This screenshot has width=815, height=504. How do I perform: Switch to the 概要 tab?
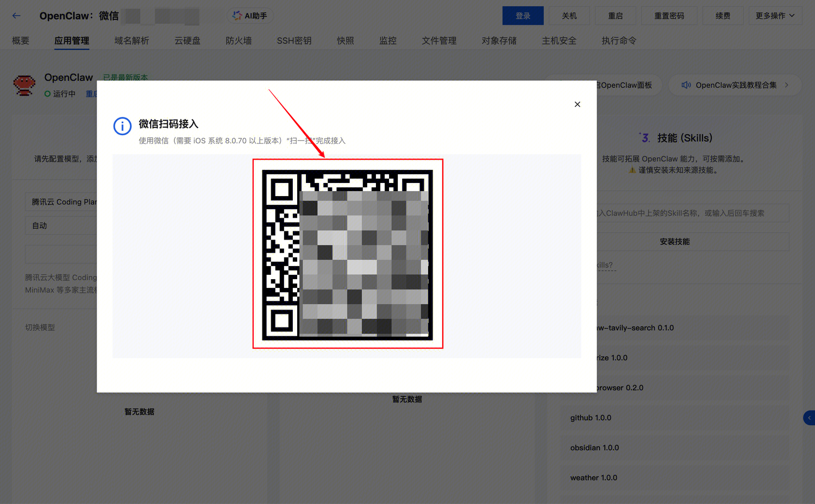[20, 40]
